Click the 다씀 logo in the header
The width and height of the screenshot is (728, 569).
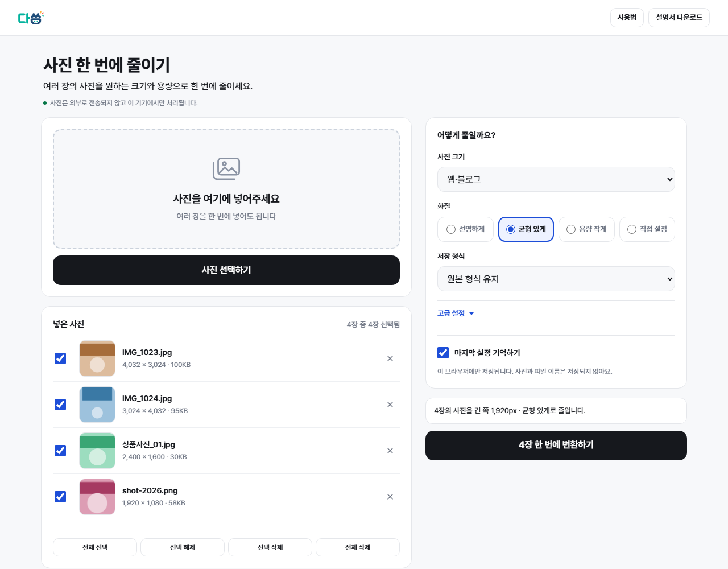31,18
